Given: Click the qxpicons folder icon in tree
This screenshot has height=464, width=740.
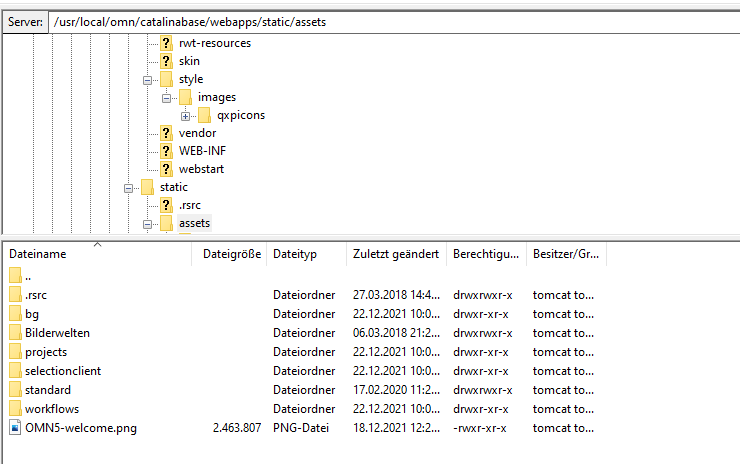Looking at the screenshot, I should [x=204, y=115].
